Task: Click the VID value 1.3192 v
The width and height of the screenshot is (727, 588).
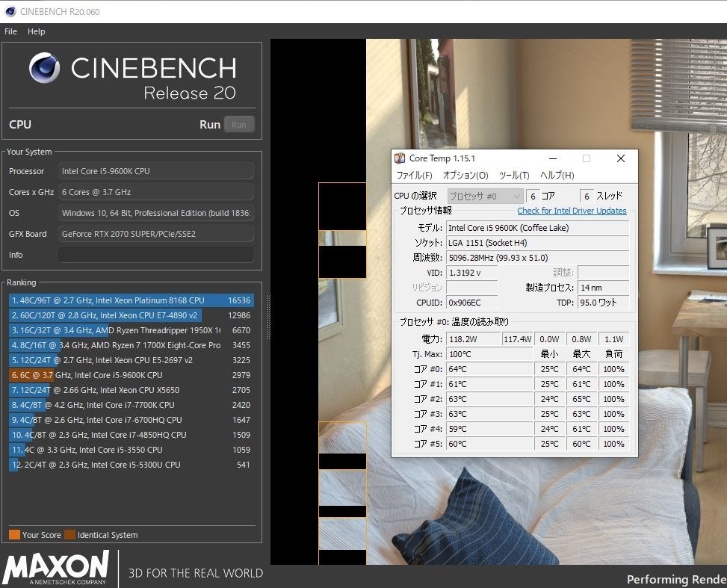Action: [x=472, y=273]
